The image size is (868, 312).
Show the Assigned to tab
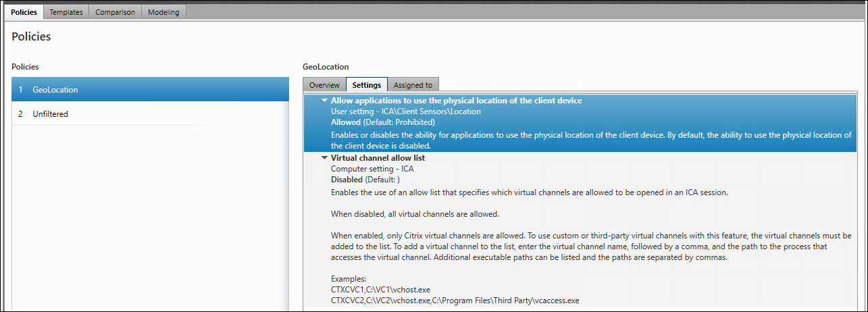(413, 85)
